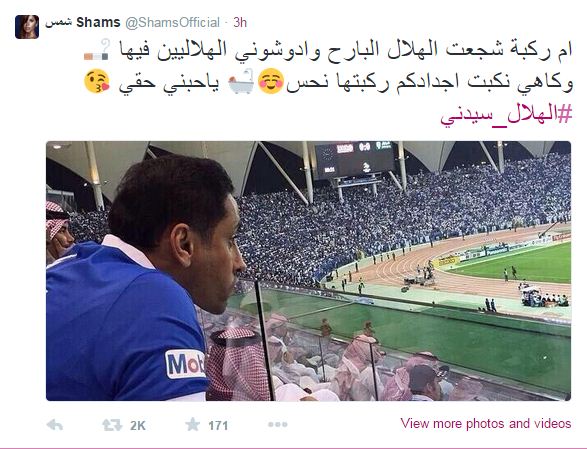Image resolution: width=587 pixels, height=449 pixels.
Task: Click the bathtub emoji in tweet
Action: tap(241, 81)
